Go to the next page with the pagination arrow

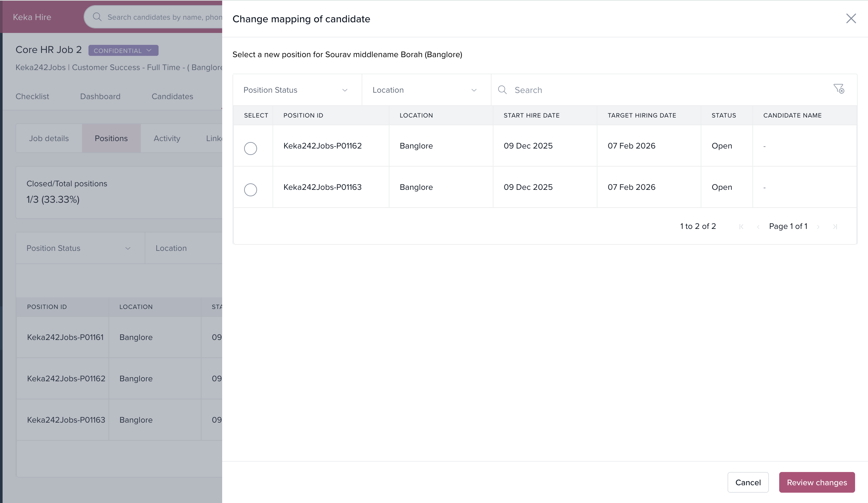[x=818, y=227]
